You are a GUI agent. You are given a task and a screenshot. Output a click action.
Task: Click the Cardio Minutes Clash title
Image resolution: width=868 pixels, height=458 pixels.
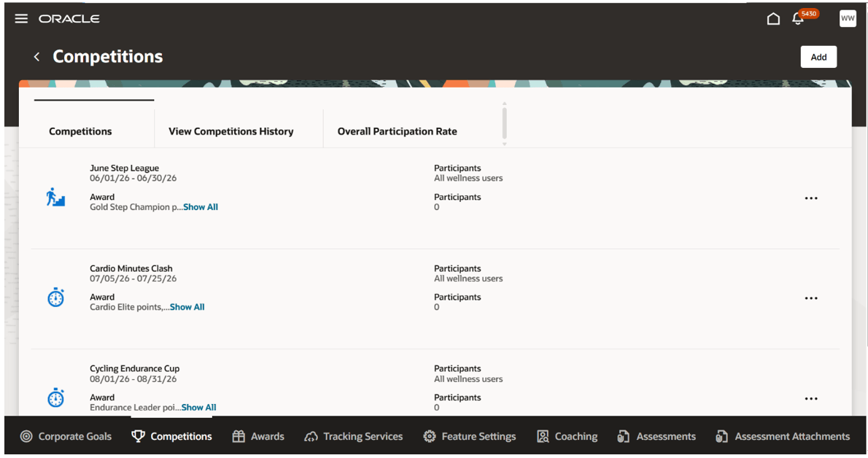pos(131,268)
